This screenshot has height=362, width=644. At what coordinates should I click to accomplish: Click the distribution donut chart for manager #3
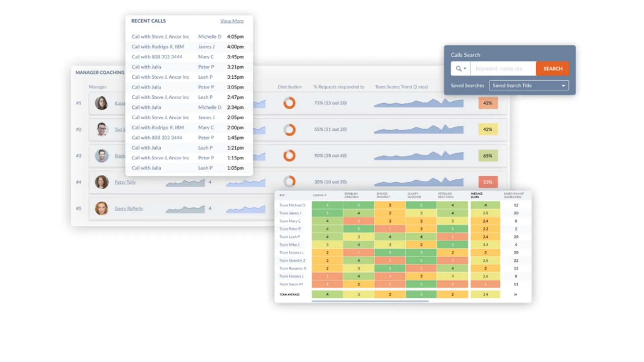[x=289, y=156]
